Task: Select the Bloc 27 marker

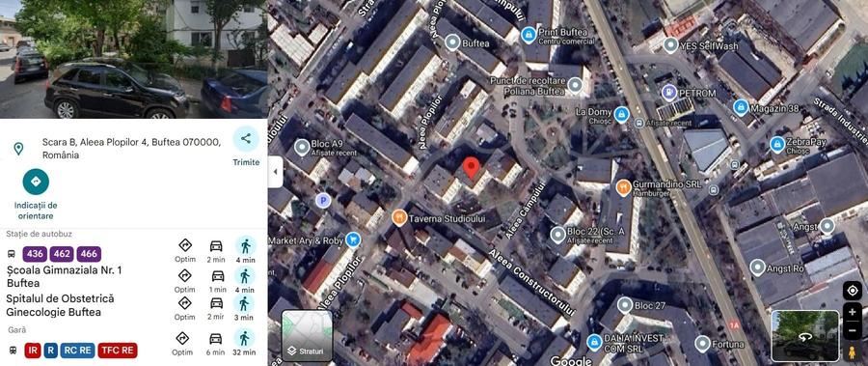Action: tap(625, 305)
